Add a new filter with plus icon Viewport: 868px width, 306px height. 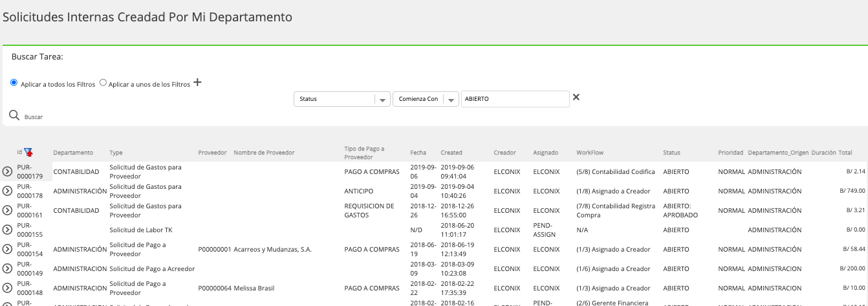pyautogui.click(x=198, y=83)
